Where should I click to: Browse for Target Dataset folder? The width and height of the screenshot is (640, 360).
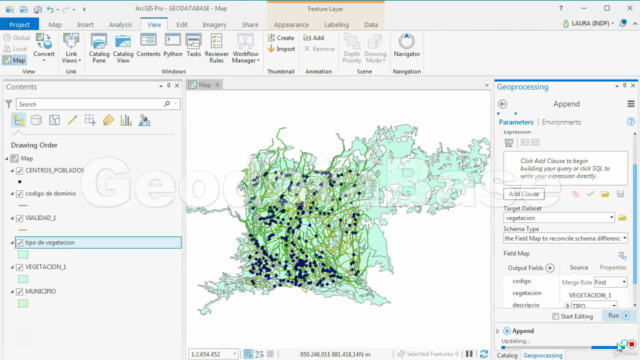click(622, 218)
